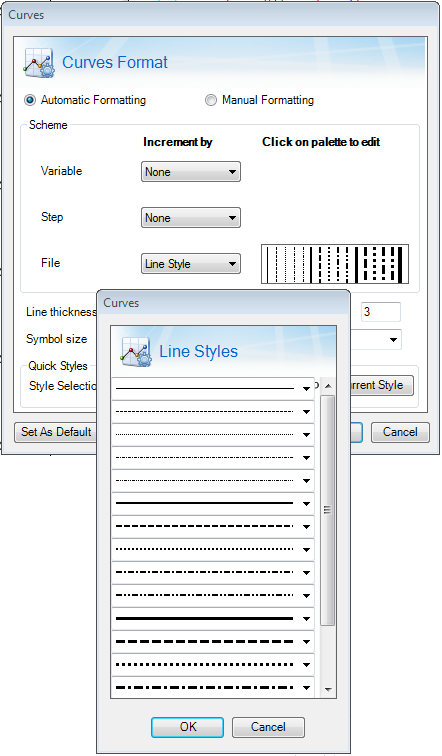Click OK in Line Styles dialog
The image size is (442, 756).
pyautogui.click(x=188, y=727)
